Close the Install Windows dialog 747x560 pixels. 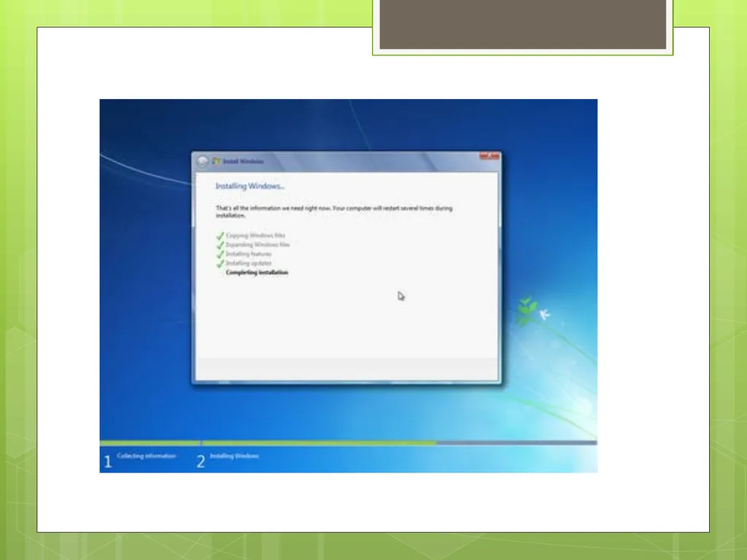pyautogui.click(x=489, y=156)
